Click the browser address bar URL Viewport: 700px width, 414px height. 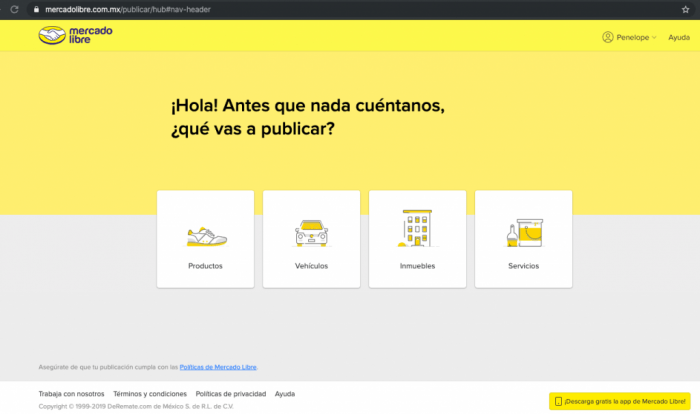coord(128,9)
